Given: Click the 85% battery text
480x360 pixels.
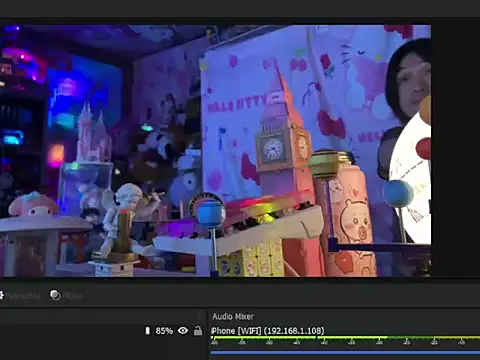Looking at the screenshot, I should (x=164, y=331).
